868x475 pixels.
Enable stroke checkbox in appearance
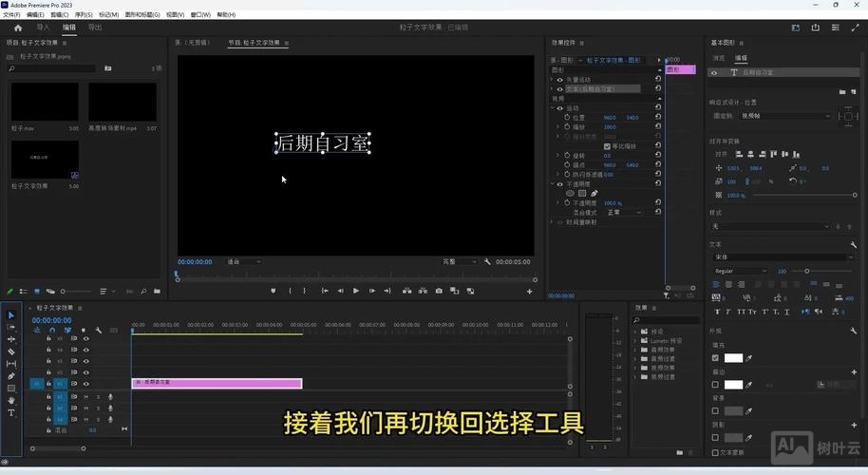click(x=715, y=385)
